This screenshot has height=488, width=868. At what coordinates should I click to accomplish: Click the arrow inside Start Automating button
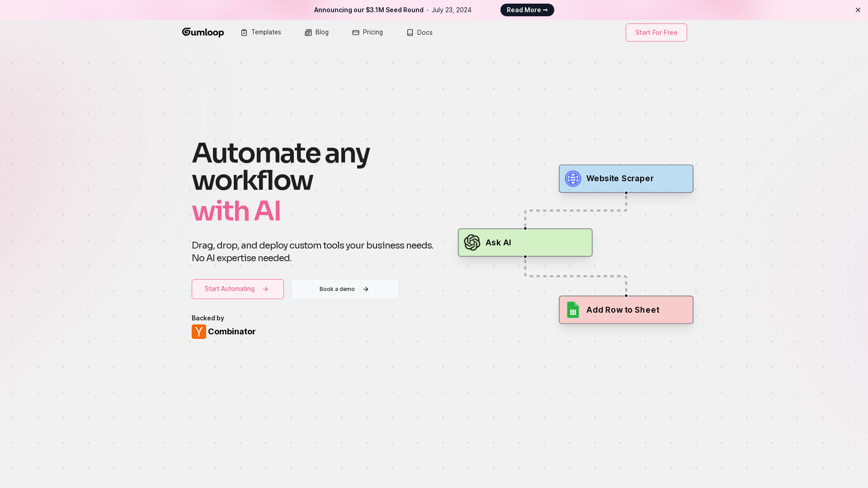point(265,289)
